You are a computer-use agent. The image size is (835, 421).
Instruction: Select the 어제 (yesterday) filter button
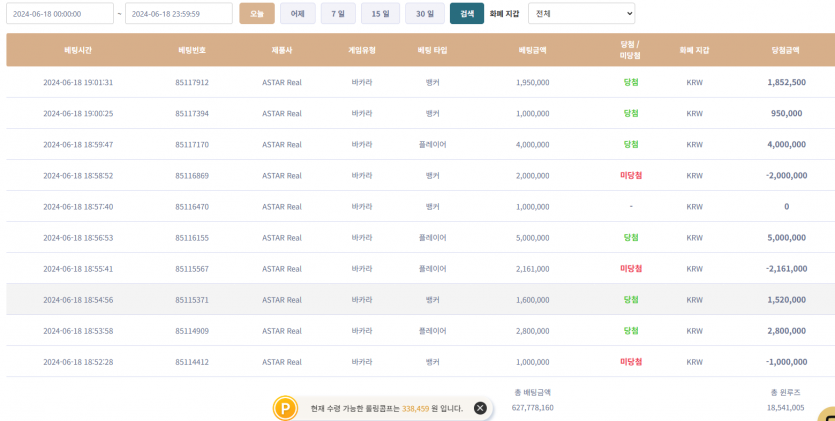point(298,14)
